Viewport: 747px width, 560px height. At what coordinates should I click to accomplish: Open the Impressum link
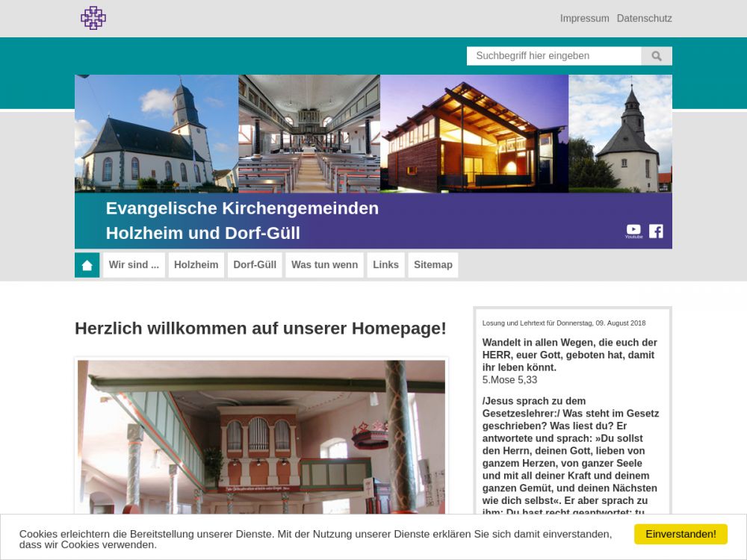tap(584, 19)
